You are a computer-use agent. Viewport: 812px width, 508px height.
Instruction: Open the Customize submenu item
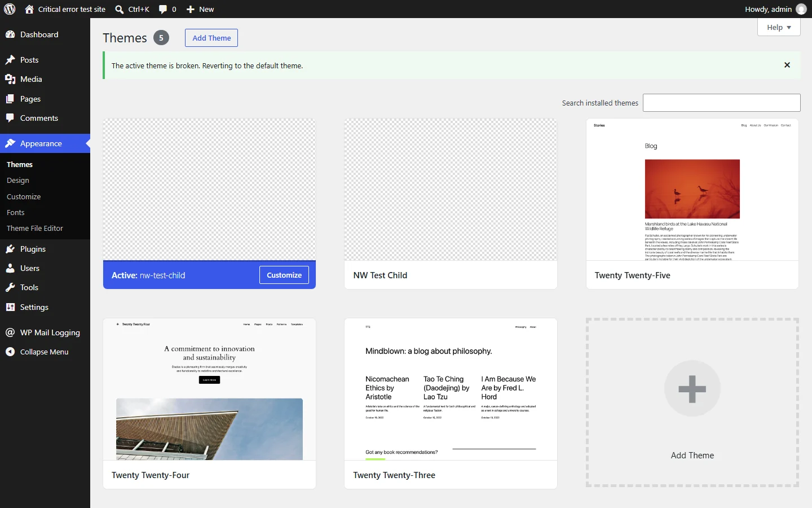[x=24, y=196]
